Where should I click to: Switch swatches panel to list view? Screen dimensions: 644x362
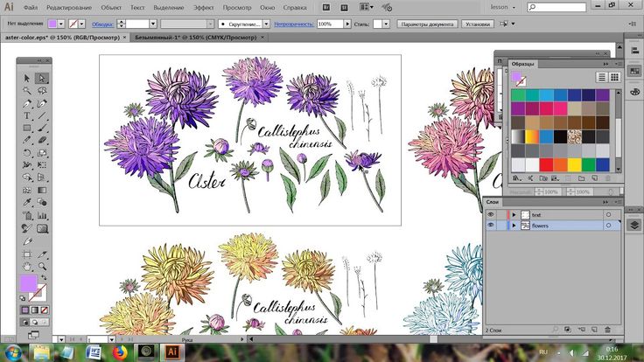point(602,77)
